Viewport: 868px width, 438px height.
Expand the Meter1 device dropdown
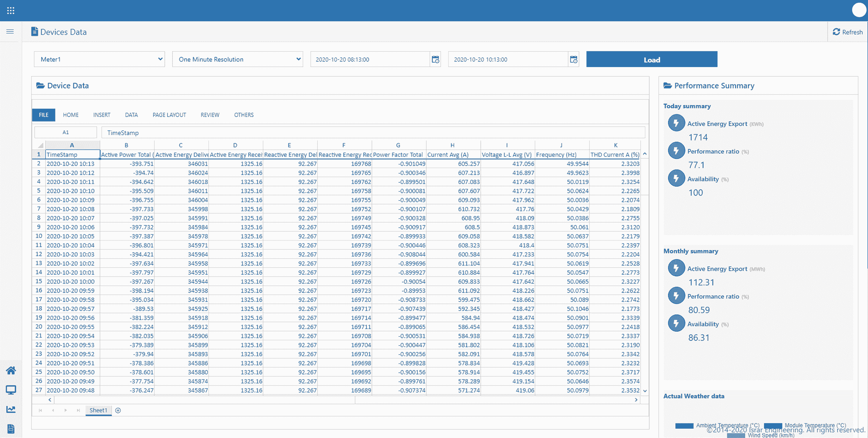99,59
